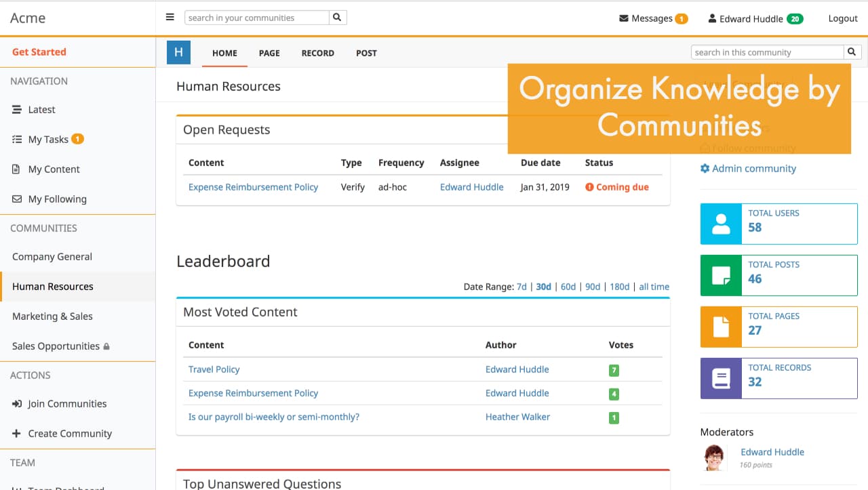The height and width of the screenshot is (490, 868).
Task: Switch to the POST tab
Action: 366,53
